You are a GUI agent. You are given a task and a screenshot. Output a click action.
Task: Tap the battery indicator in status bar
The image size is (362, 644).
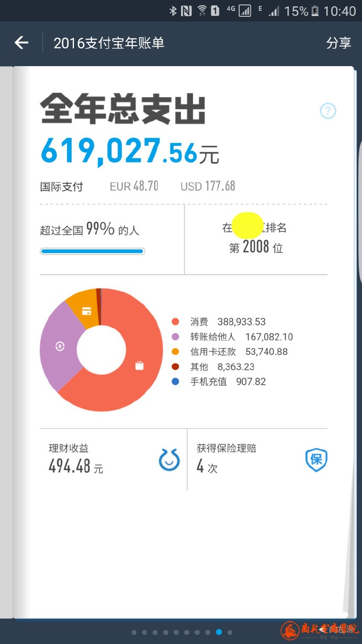[x=315, y=10]
